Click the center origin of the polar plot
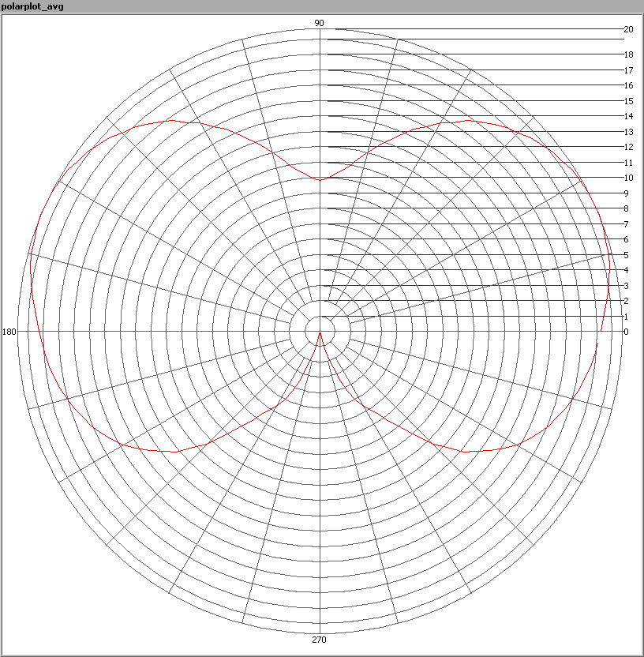Image resolution: width=644 pixels, height=657 pixels. pos(320,332)
